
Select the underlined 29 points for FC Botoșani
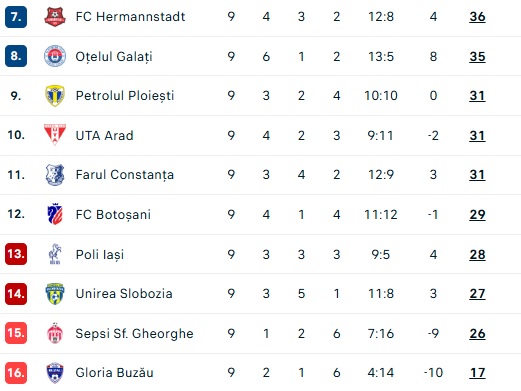477,214
